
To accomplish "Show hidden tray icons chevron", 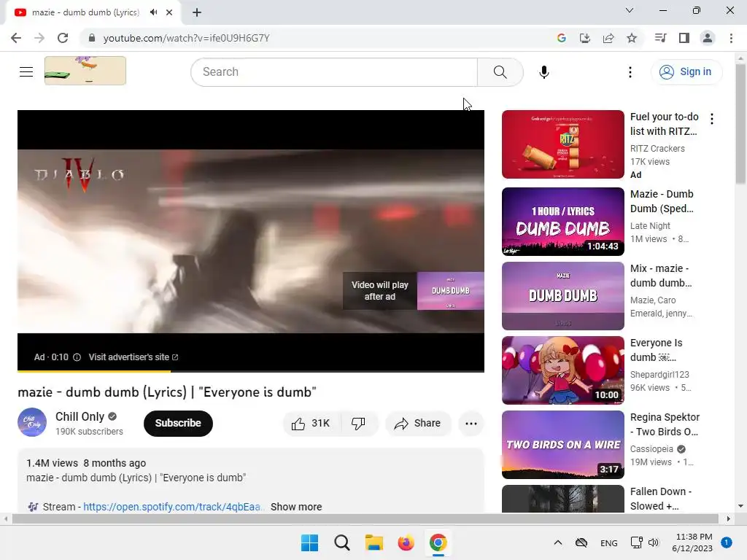I will click(x=558, y=542).
